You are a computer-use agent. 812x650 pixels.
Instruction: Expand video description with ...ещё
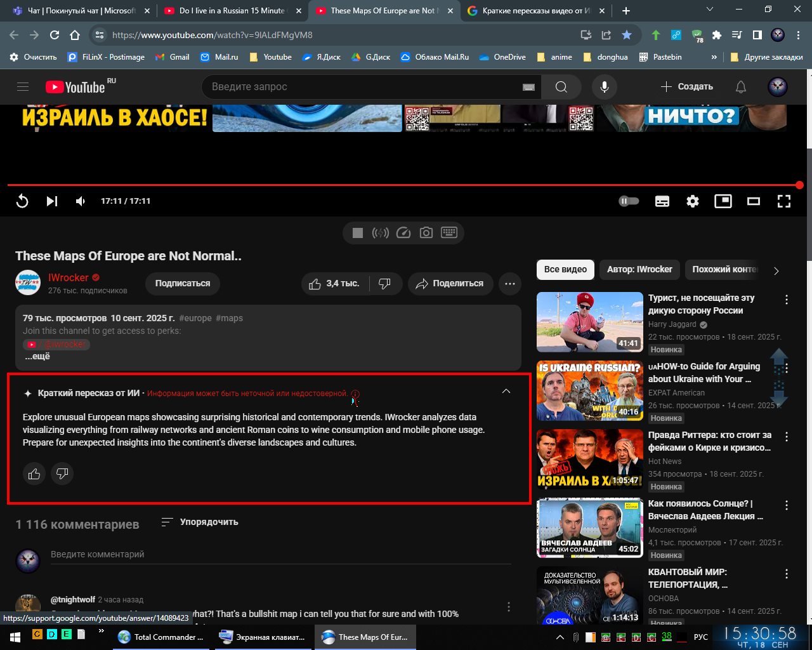(37, 356)
